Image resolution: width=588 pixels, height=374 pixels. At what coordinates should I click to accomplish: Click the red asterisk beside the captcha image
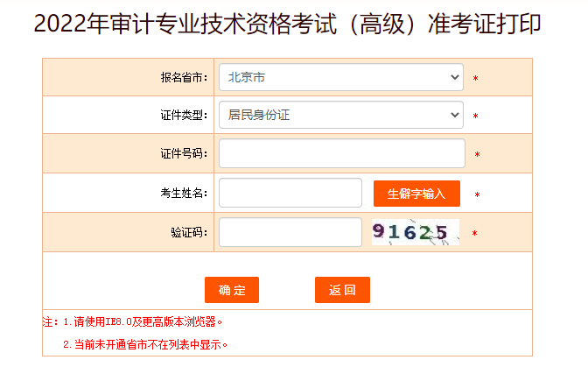475,234
